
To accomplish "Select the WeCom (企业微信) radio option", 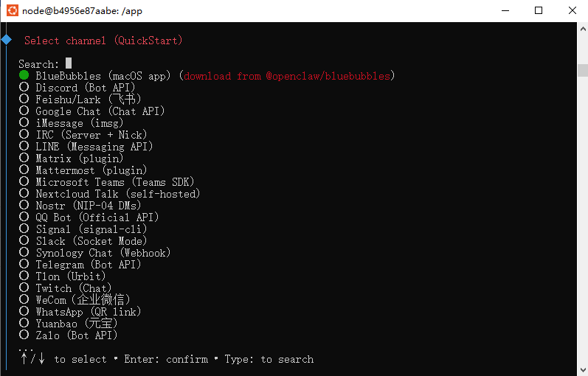I will click(24, 299).
